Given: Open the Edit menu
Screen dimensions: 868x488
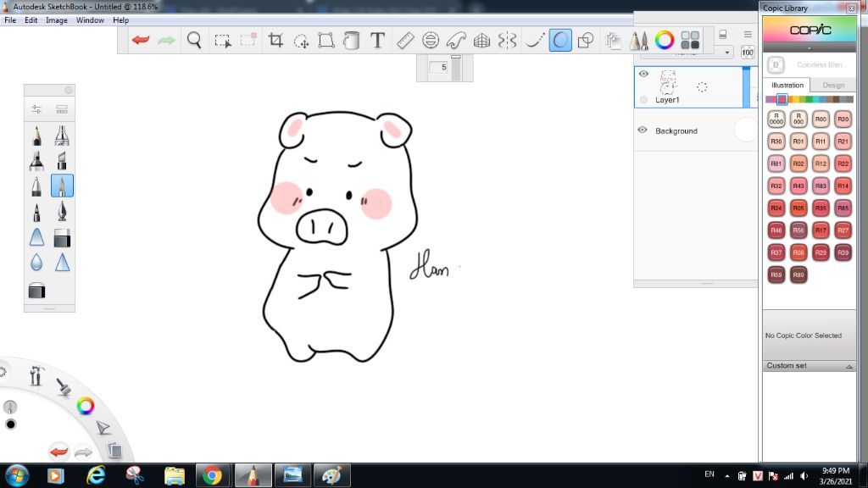Looking at the screenshot, I should coord(31,20).
